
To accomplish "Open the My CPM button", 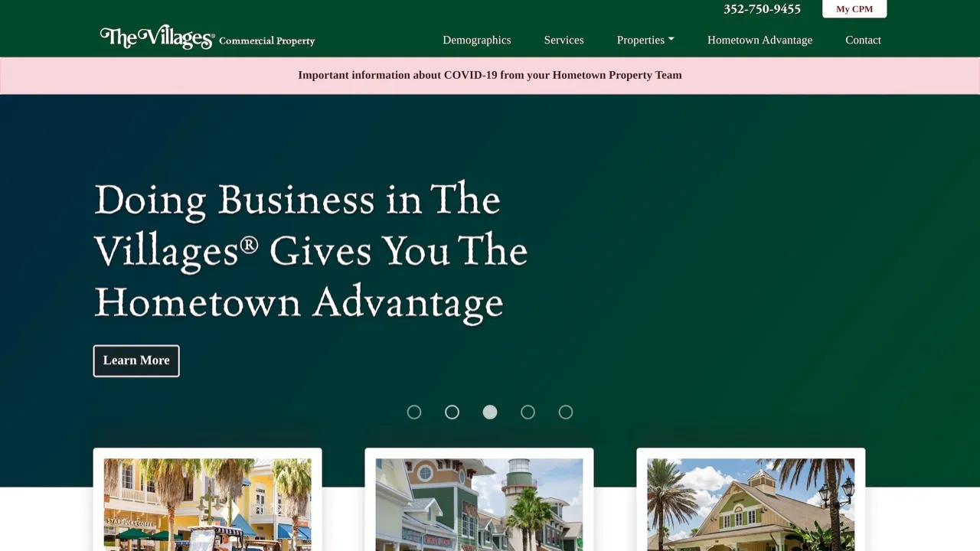I will tap(854, 9).
